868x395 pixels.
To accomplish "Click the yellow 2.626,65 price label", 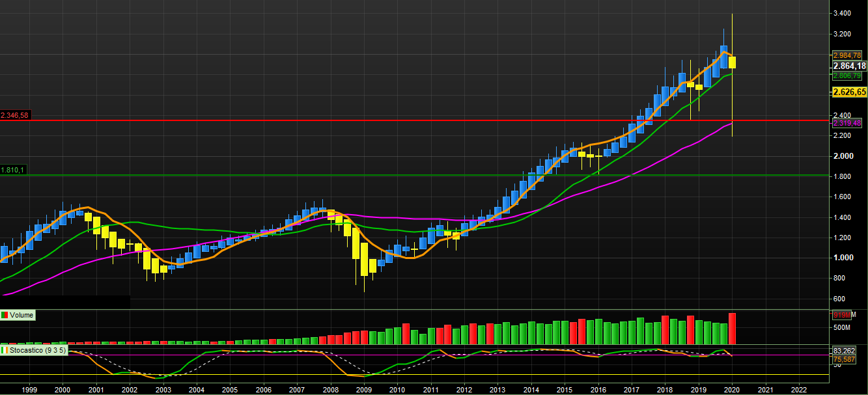I will (850, 90).
